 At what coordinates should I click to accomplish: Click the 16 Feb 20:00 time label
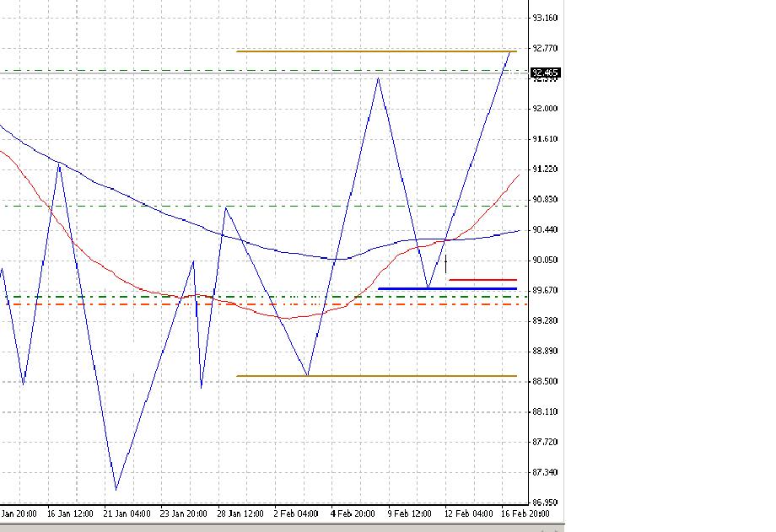(525, 513)
